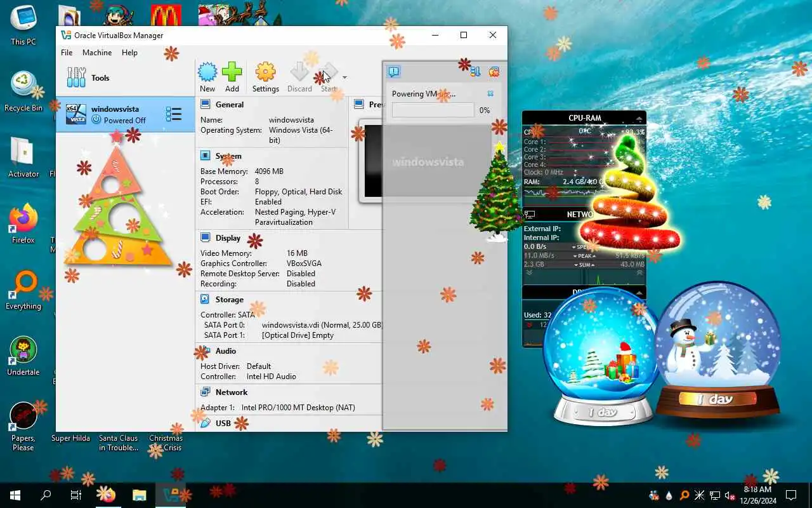Click the Start VM arrow icon
This screenshot has width=812, height=508.
(328, 72)
